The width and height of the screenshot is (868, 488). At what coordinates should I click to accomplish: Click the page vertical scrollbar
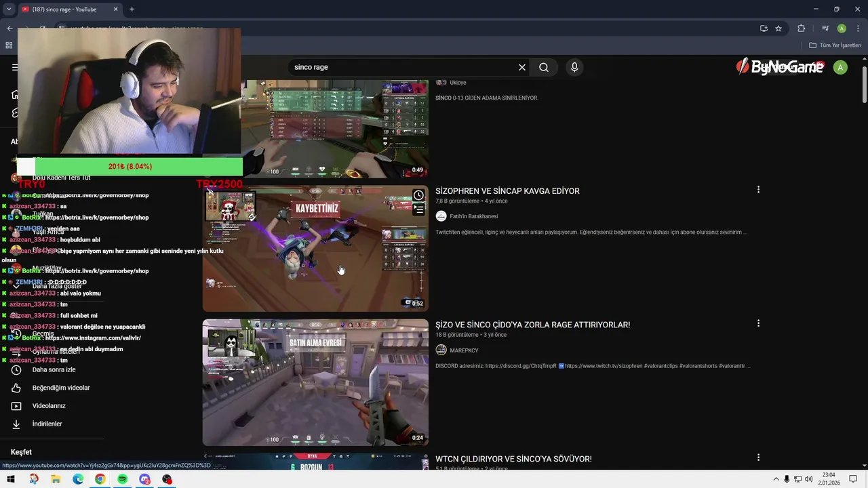[x=864, y=85]
